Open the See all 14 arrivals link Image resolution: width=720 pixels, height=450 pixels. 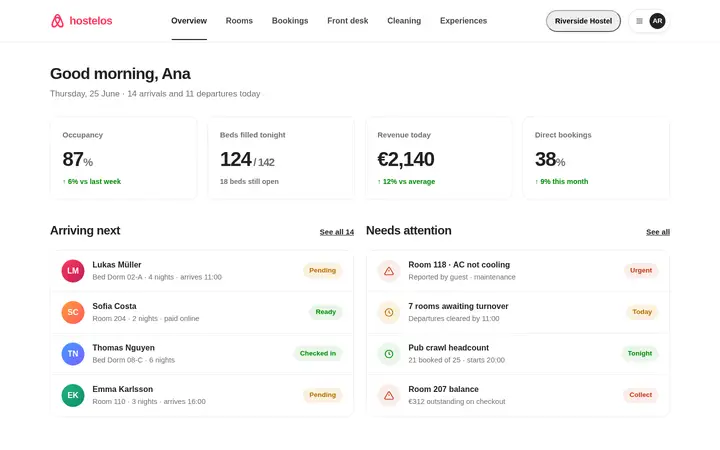(x=337, y=232)
